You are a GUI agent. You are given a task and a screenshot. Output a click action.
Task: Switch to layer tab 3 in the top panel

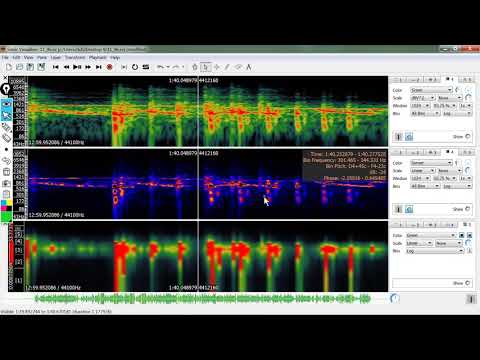432,80
